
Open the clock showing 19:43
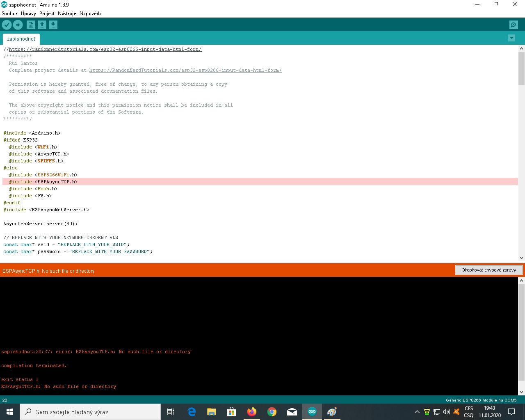(x=490, y=412)
